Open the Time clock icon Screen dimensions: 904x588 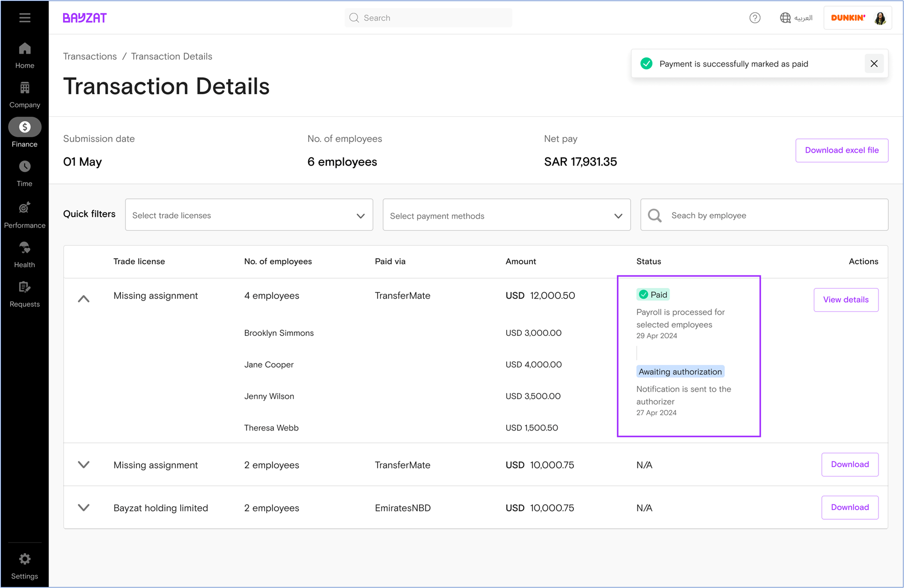point(24,167)
